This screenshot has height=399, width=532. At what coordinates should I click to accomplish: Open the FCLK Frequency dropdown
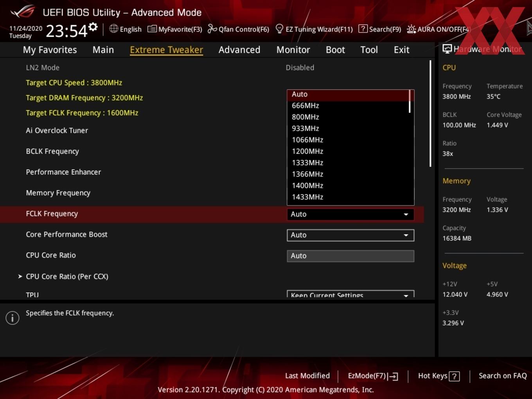(x=350, y=214)
